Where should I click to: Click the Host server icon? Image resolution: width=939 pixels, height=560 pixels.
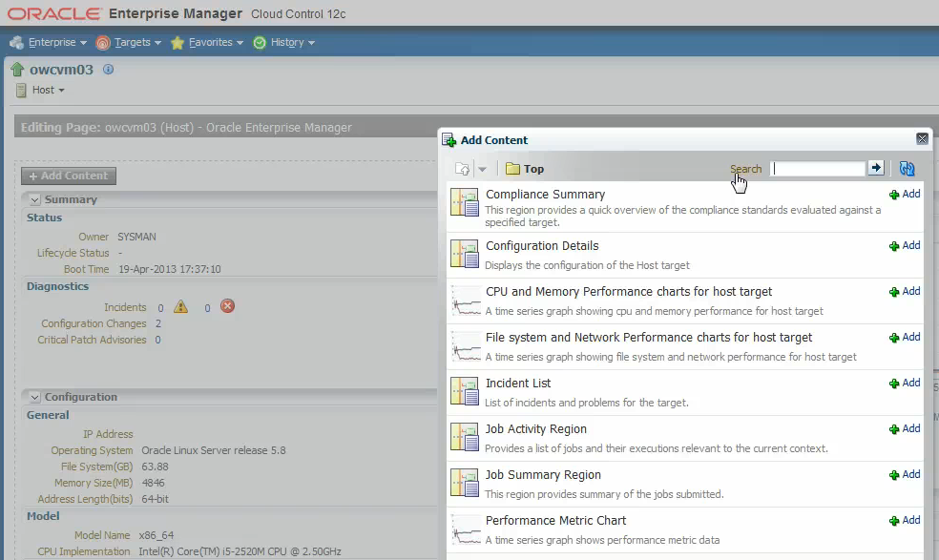click(x=21, y=91)
